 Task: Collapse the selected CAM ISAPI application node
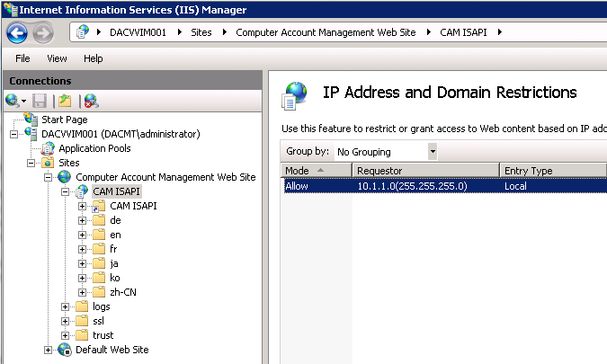pos(65,191)
